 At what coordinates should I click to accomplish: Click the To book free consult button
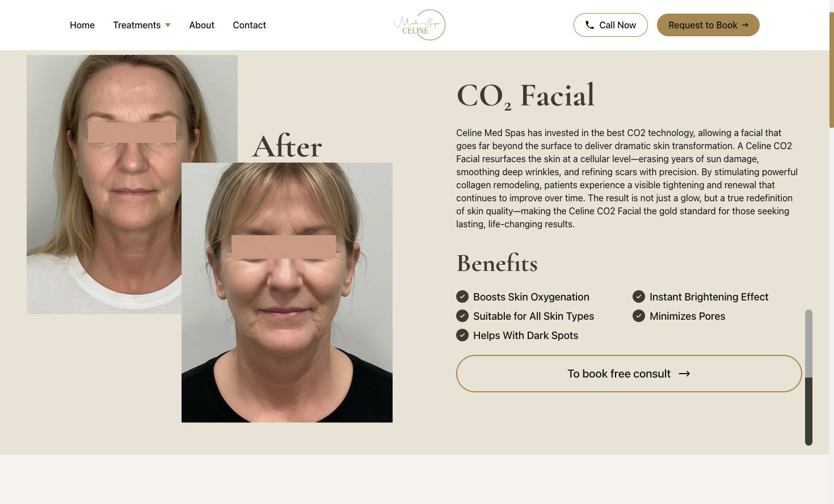pyautogui.click(x=629, y=374)
